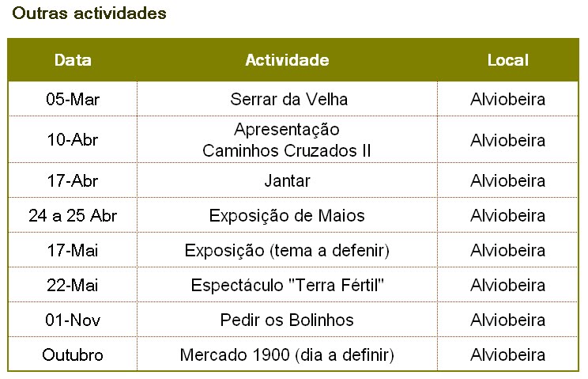The height and width of the screenshot is (379, 588).
Task: Click the 'Outubro' date cell
Action: 73,354
